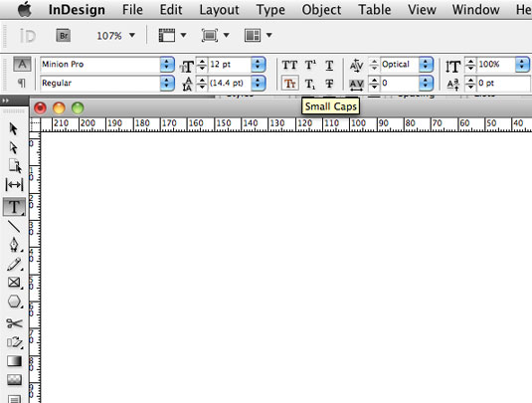
Task: Close the document window with red button
Action: [40, 108]
